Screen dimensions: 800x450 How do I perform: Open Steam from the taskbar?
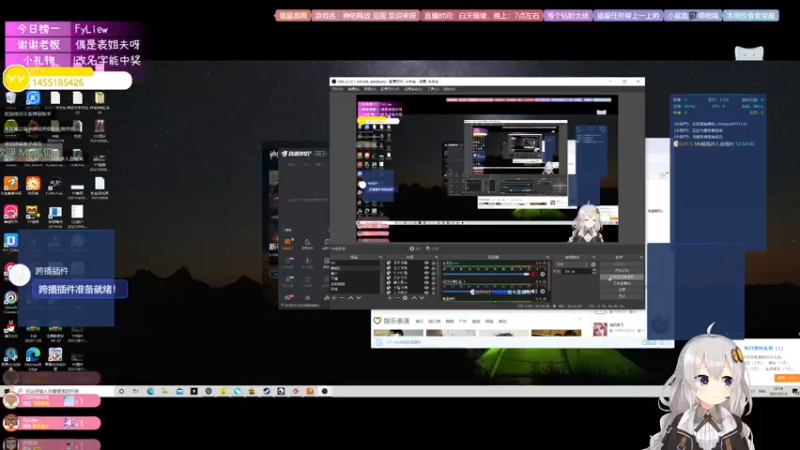click(266, 391)
